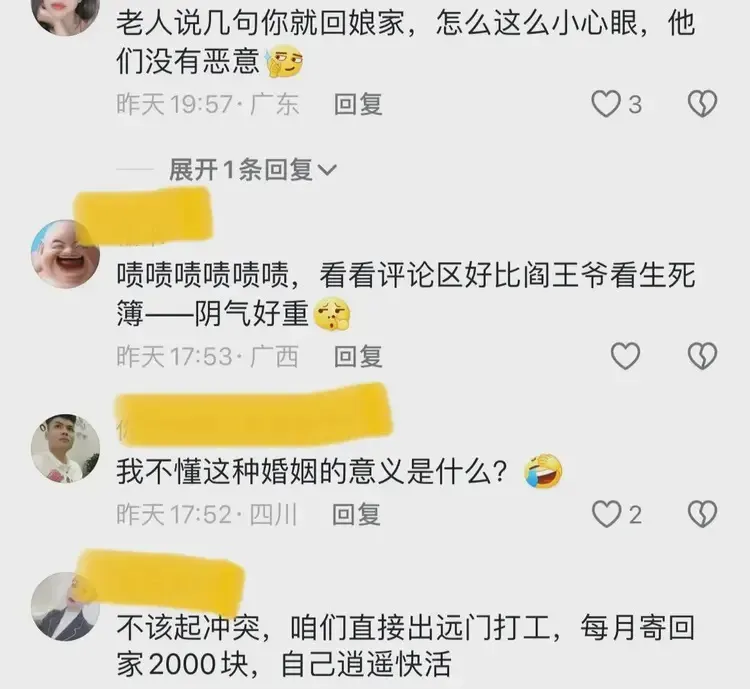Dislike the Sichuan comment via broken heart
The image size is (750, 689).
(x=702, y=514)
